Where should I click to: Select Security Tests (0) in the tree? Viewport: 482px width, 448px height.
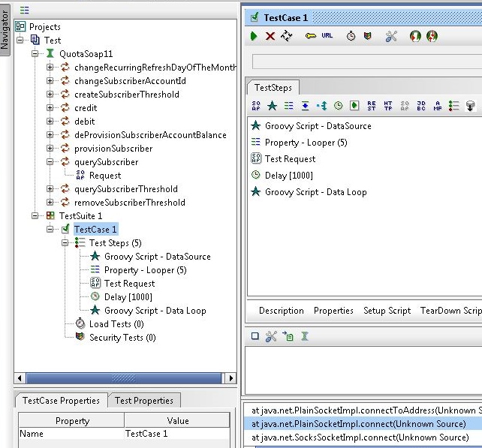click(x=122, y=338)
